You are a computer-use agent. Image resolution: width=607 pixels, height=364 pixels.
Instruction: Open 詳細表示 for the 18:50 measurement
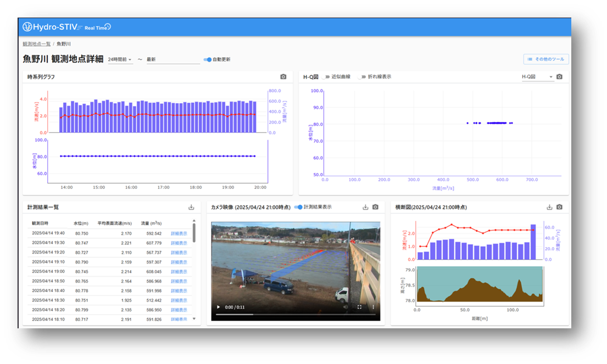coord(179,281)
